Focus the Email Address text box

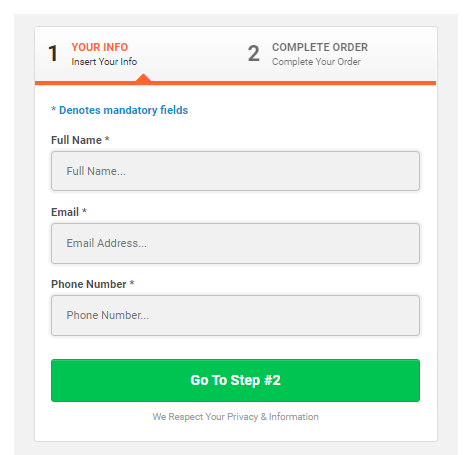pyautogui.click(x=235, y=243)
